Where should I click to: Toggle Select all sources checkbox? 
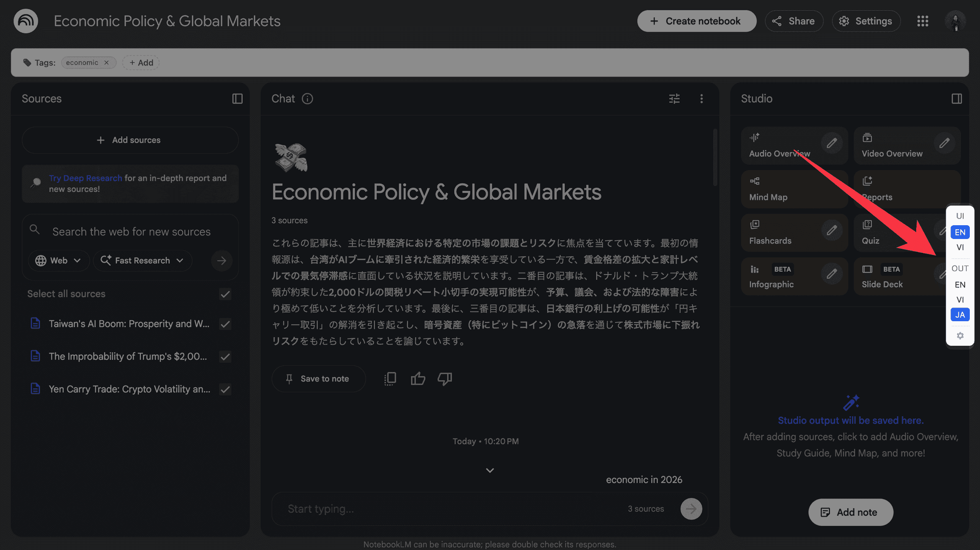[x=225, y=294]
